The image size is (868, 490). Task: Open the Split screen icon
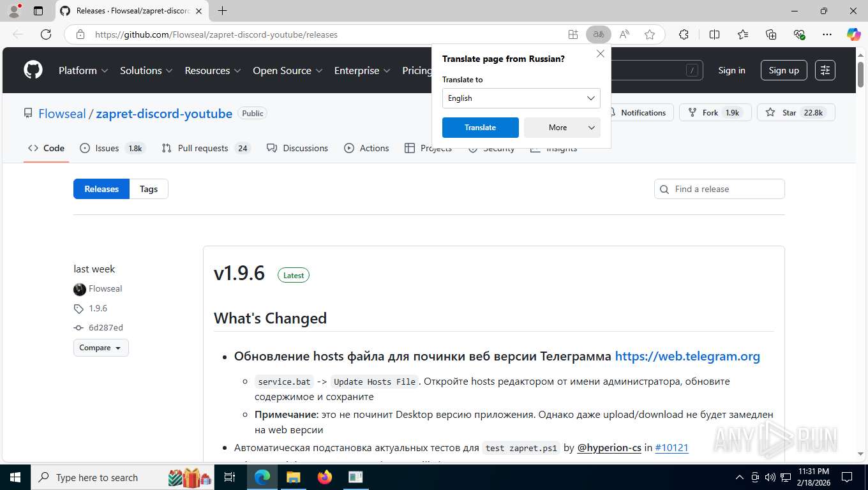tap(714, 34)
